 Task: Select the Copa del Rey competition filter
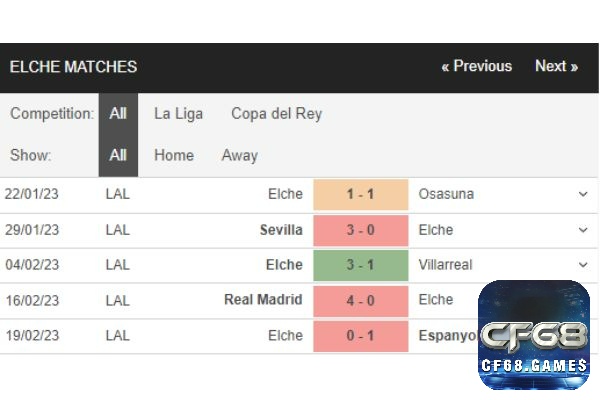[x=276, y=114]
